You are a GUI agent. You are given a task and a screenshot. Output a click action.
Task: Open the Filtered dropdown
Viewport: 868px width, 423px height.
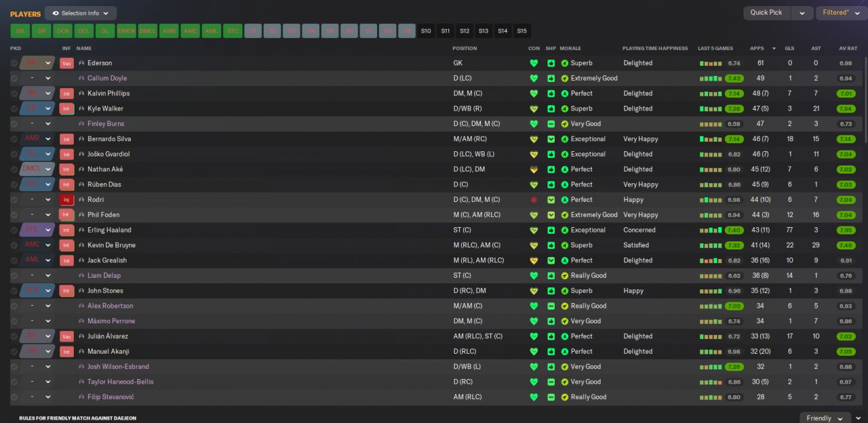[x=841, y=12]
